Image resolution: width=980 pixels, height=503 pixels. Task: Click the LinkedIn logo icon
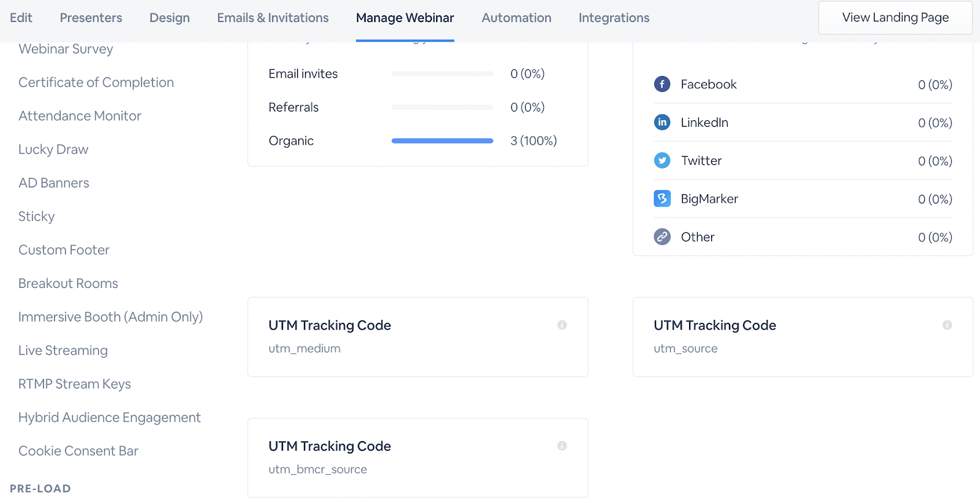(662, 123)
